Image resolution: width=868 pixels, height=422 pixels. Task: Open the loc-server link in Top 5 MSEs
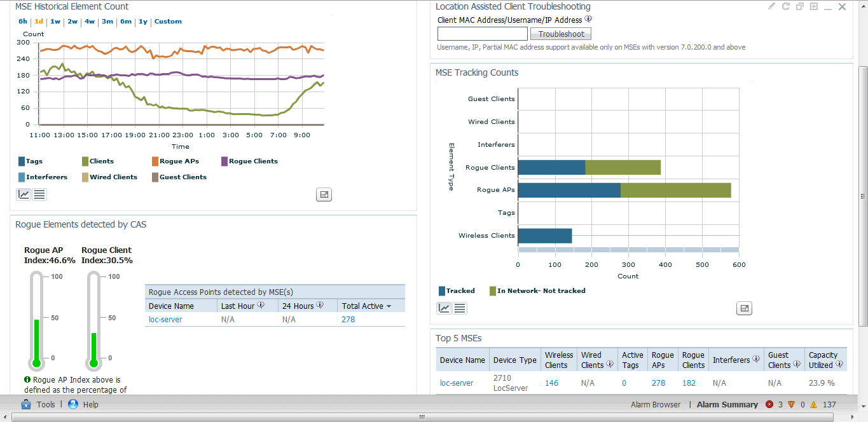tap(457, 383)
